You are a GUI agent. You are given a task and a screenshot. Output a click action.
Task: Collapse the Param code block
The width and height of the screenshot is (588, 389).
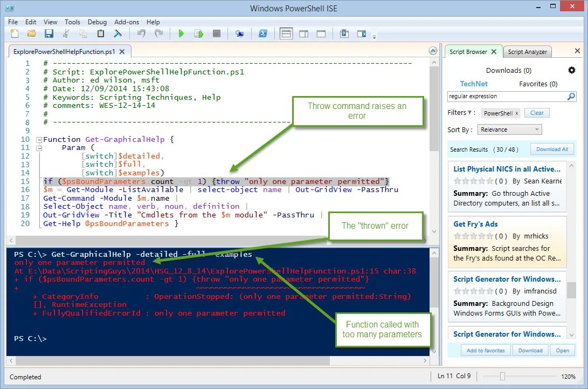click(39, 148)
